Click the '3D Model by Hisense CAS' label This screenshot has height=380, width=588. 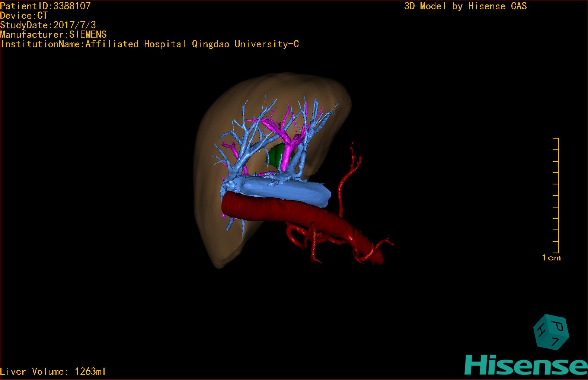click(466, 6)
